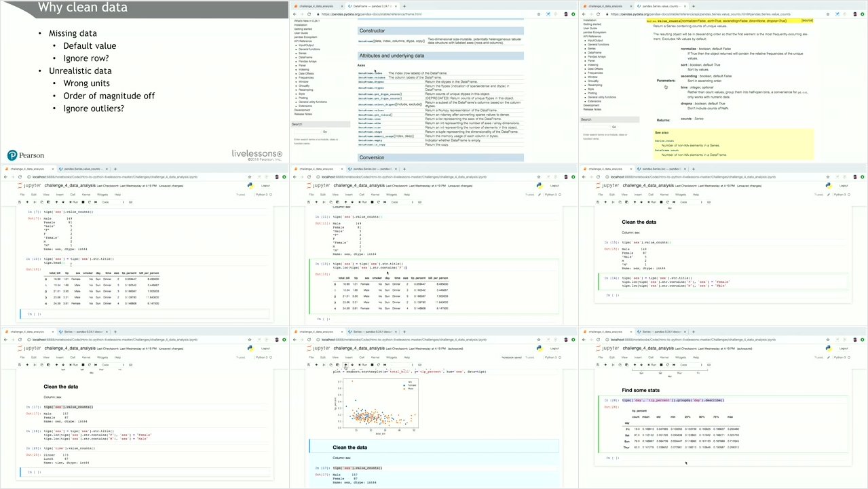Image resolution: width=868 pixels, height=489 pixels.
Task: Open the Edit menu in the tips.head() frame
Action: coord(34,195)
